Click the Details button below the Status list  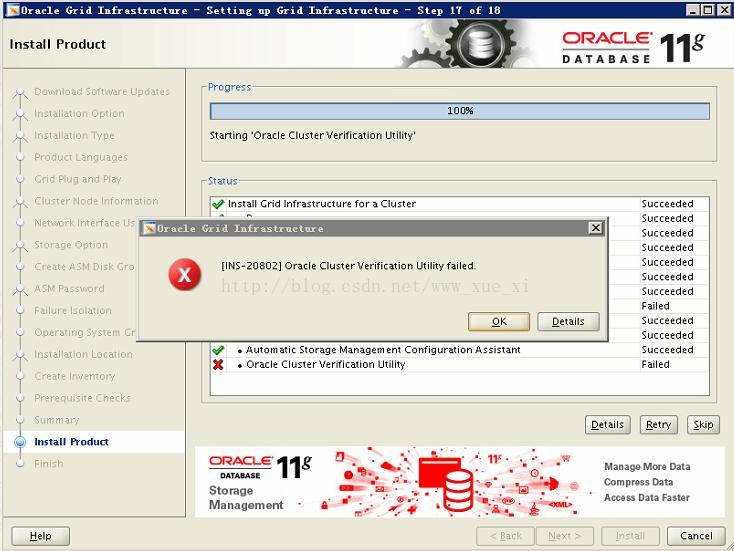click(x=607, y=425)
